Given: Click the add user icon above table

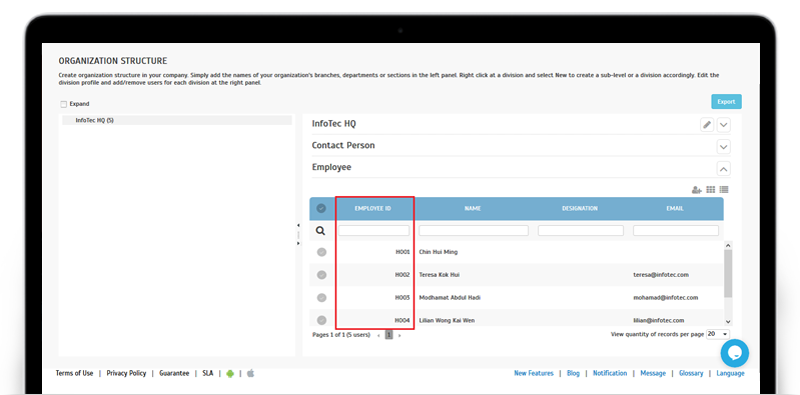Looking at the screenshot, I should click(696, 190).
